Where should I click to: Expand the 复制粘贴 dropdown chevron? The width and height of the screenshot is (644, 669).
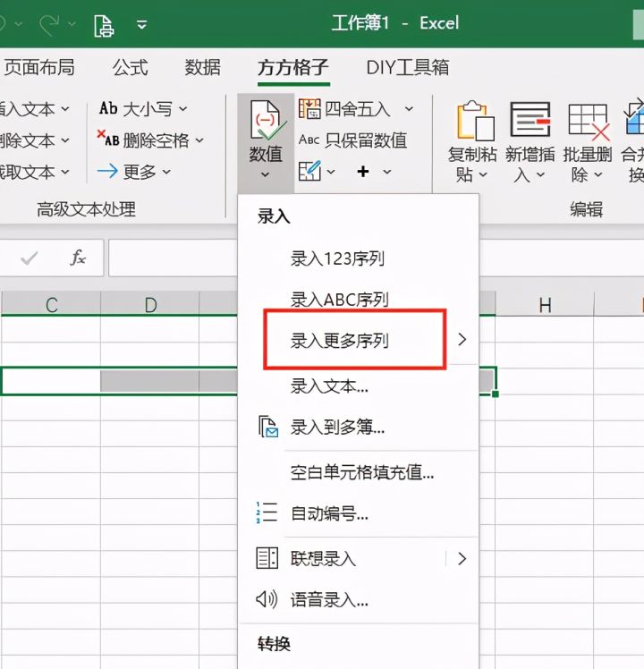(x=483, y=174)
